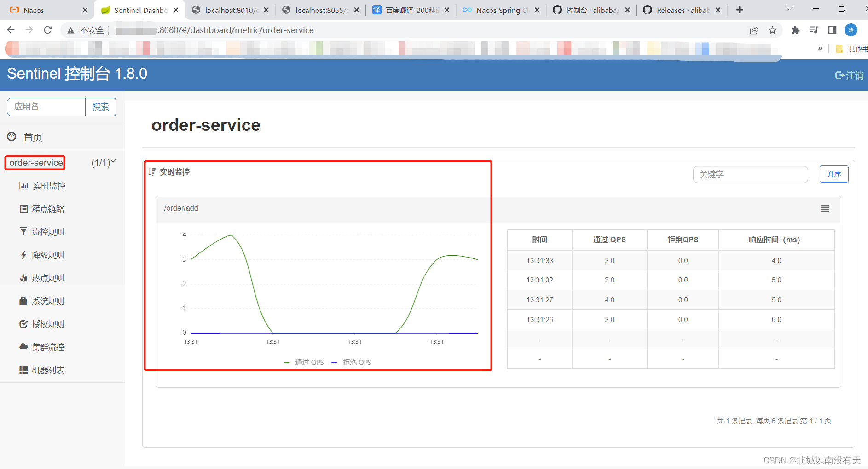Open a new browser tab
Image resolution: width=868 pixels, height=469 pixels.
click(740, 10)
